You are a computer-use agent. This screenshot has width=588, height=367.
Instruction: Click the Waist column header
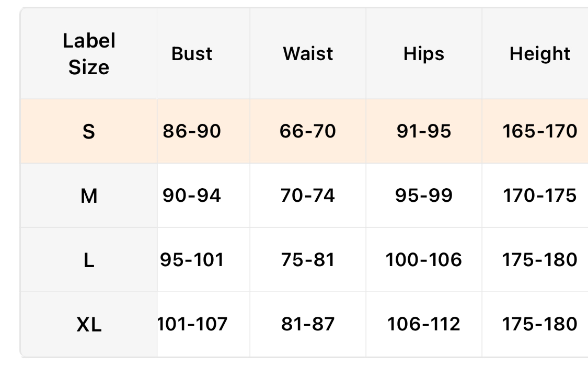pyautogui.click(x=308, y=54)
